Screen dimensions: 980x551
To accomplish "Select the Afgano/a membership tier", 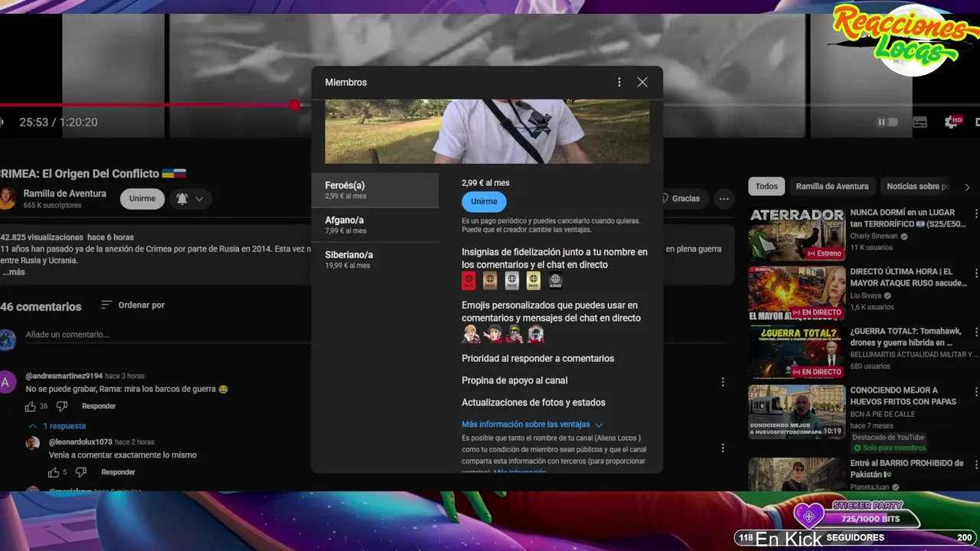I will pos(375,225).
